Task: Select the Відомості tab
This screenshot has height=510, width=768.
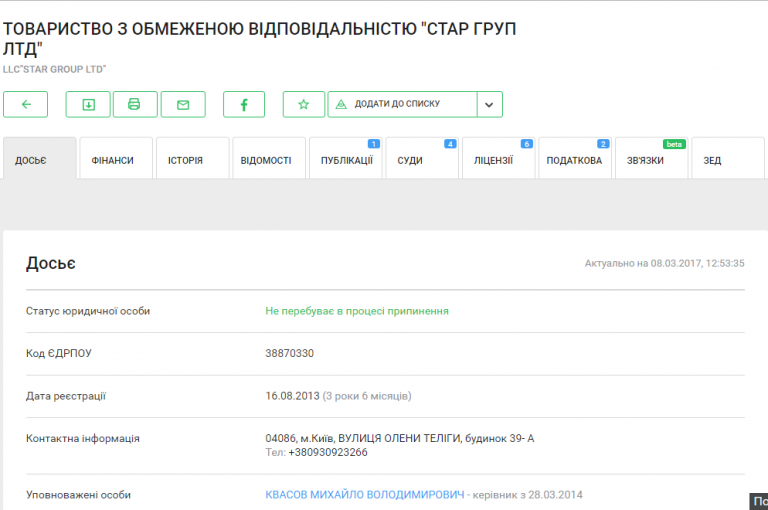Action: (x=269, y=160)
